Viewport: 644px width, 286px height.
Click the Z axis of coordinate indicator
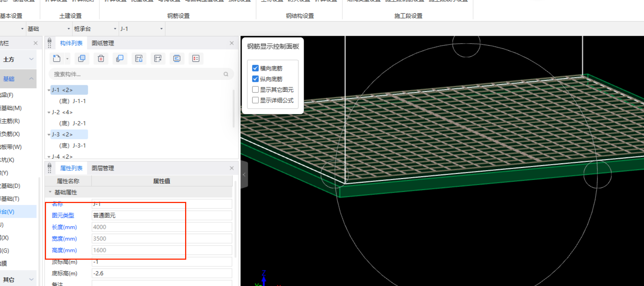[264, 277]
